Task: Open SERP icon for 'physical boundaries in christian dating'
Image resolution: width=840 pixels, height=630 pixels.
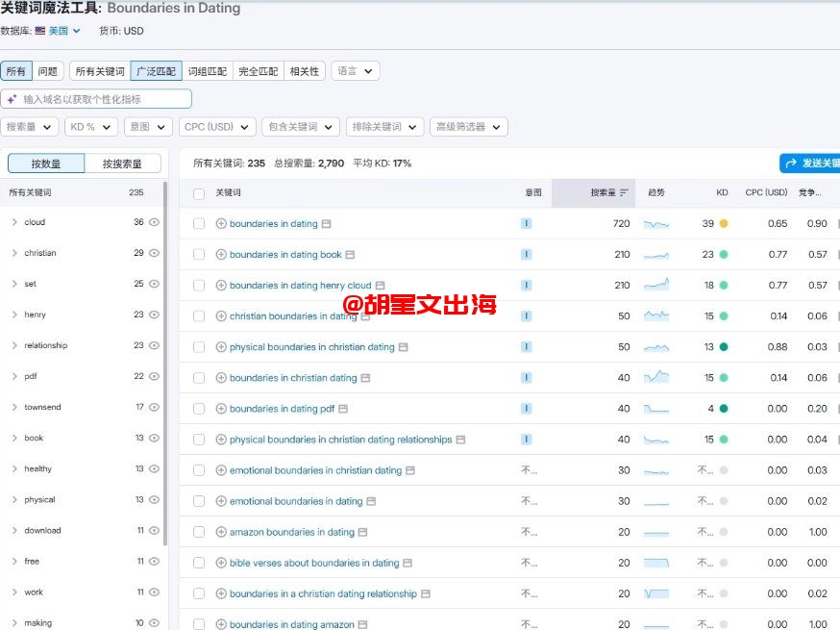Action: [x=404, y=347]
